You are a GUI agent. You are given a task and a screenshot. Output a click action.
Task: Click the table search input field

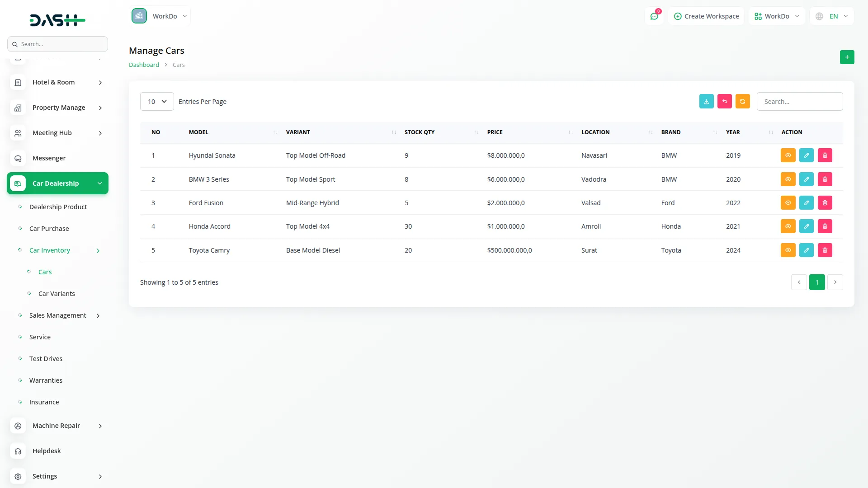(799, 102)
